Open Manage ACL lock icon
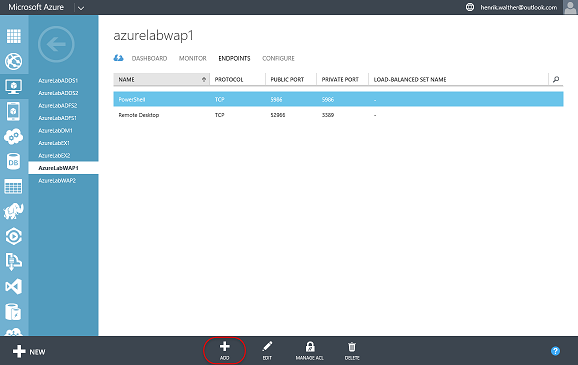Image resolution: width=578 pixels, height=365 pixels. [x=310, y=347]
